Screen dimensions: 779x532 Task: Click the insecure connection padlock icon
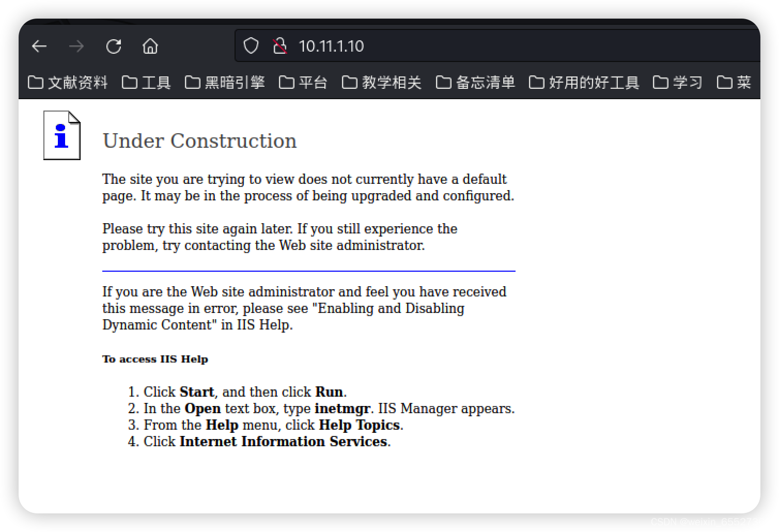click(x=279, y=46)
